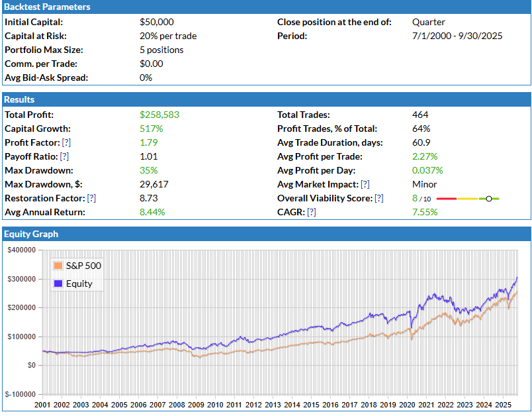Collapse the Results section header

20,99
